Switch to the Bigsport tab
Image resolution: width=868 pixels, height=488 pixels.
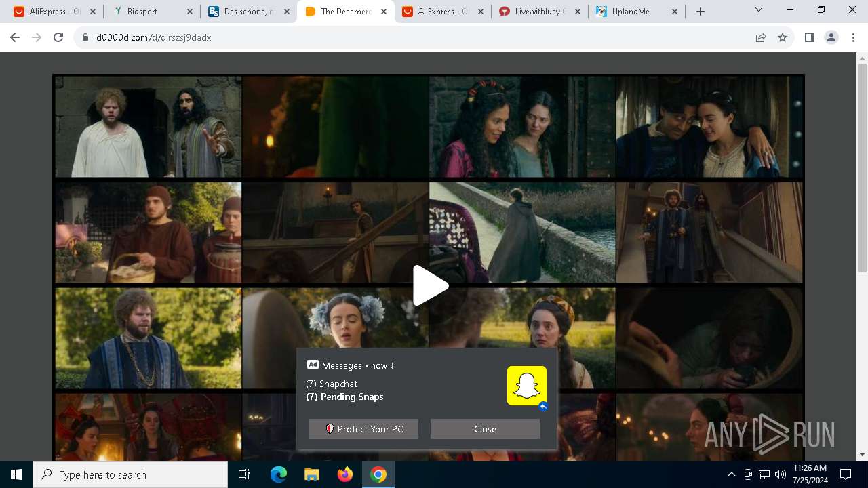pos(153,12)
